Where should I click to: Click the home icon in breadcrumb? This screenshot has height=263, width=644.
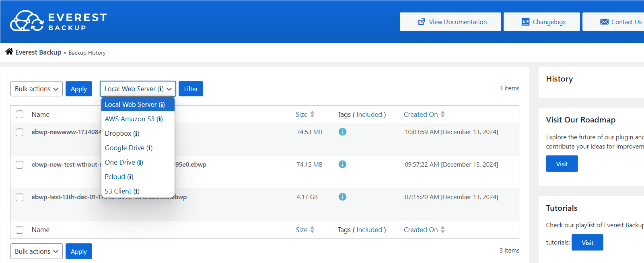click(9, 52)
